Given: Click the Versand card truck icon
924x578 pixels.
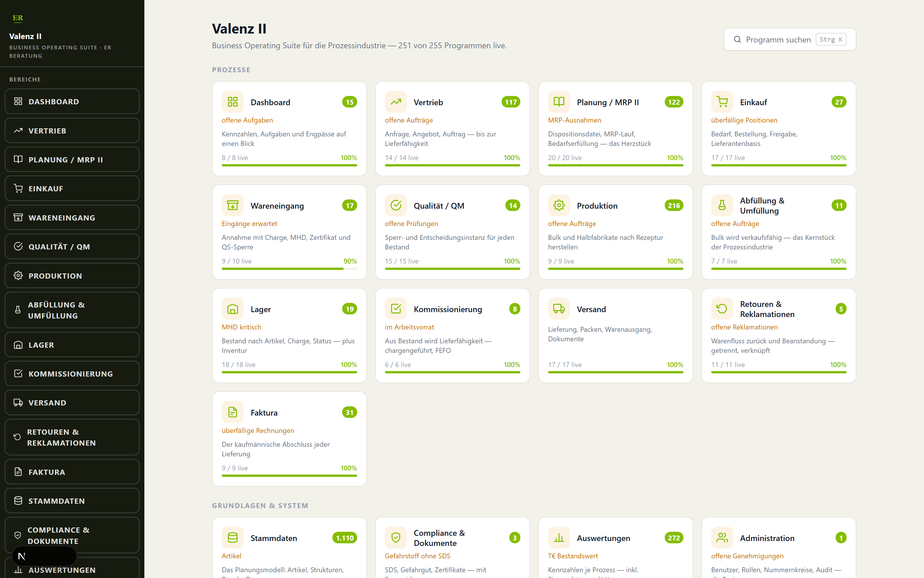Looking at the screenshot, I should pyautogui.click(x=559, y=309).
